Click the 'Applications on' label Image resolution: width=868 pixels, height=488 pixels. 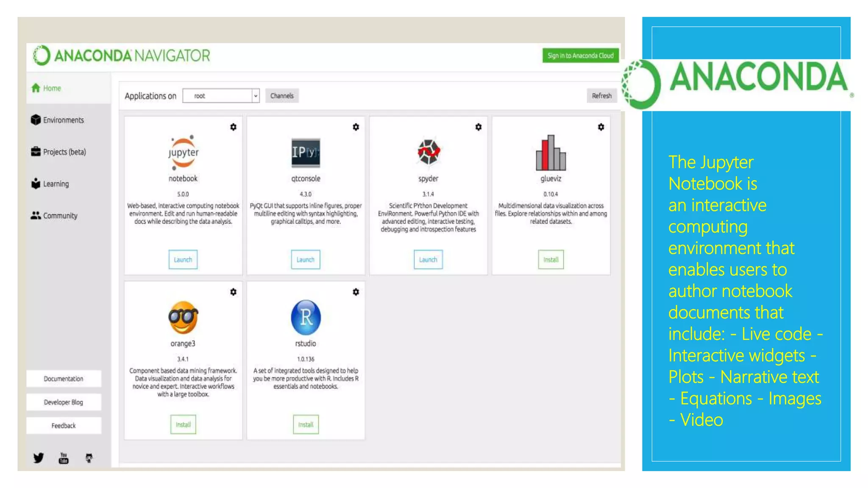[150, 96]
